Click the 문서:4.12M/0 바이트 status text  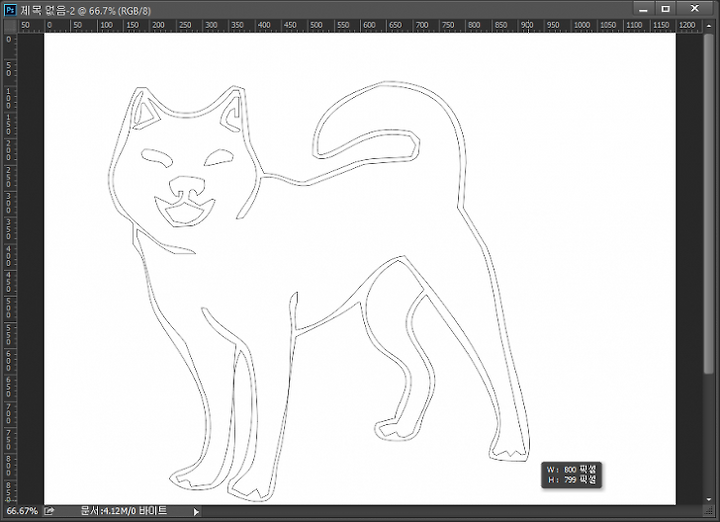click(124, 511)
